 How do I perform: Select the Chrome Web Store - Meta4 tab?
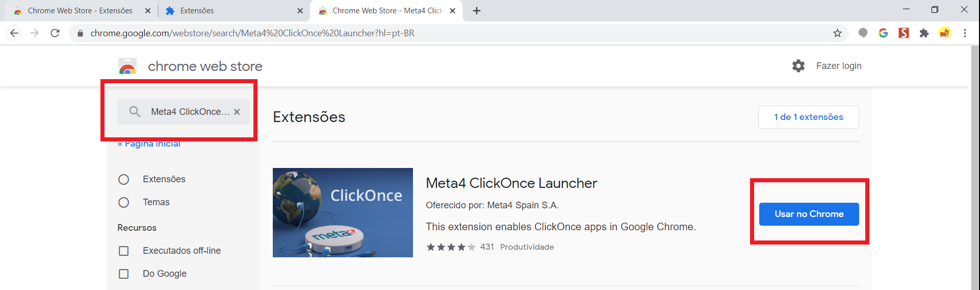[386, 11]
